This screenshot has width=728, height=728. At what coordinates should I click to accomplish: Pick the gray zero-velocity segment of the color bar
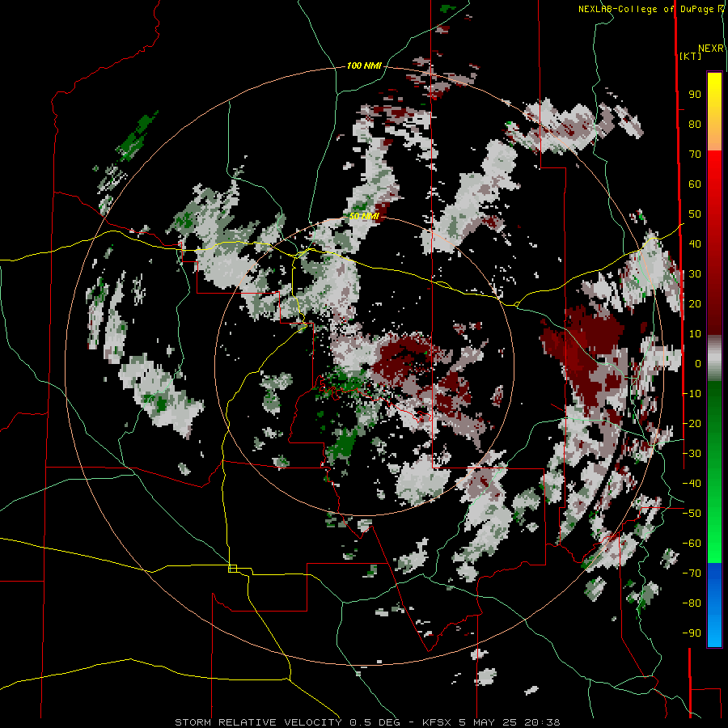(x=714, y=358)
